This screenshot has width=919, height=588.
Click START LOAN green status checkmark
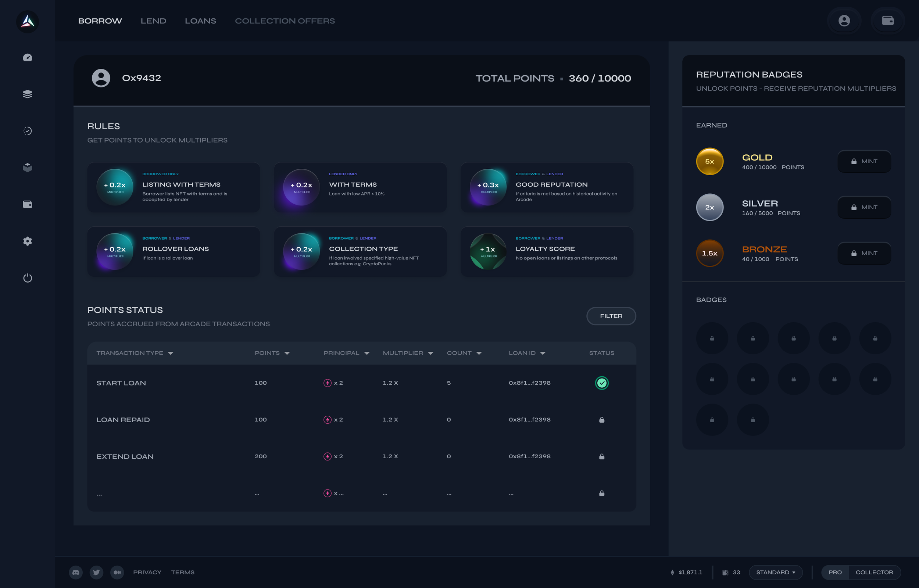(x=601, y=383)
